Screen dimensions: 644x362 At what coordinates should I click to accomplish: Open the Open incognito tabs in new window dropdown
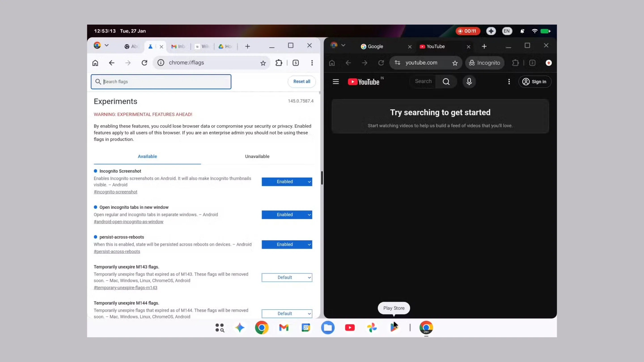click(287, 215)
